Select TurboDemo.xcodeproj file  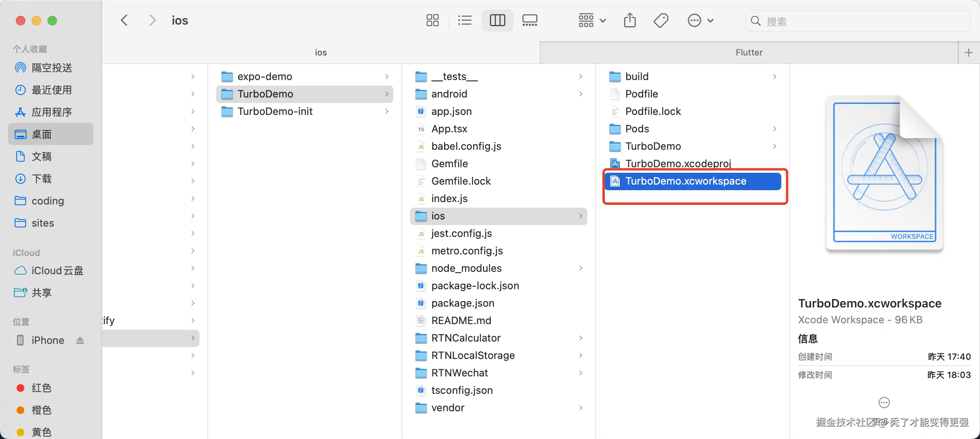(x=693, y=164)
